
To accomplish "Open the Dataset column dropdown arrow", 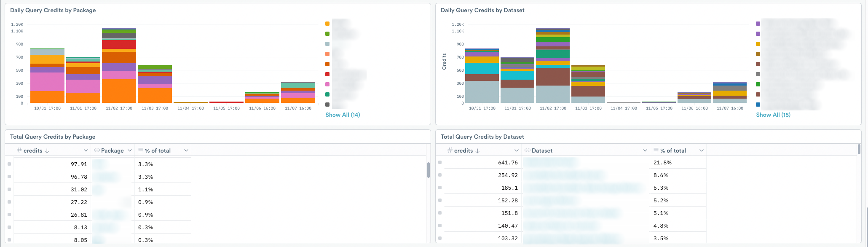I will (645, 150).
